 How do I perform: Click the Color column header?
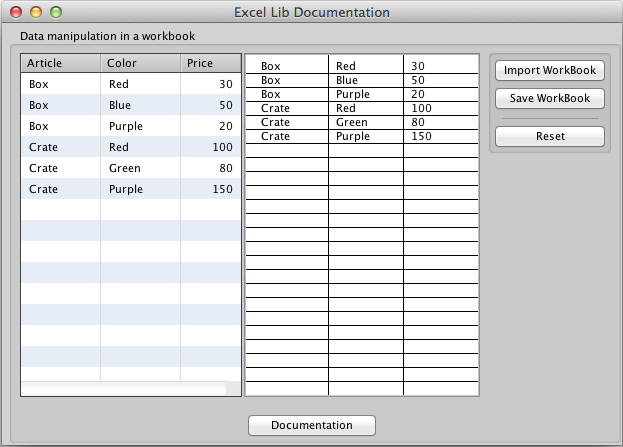[x=140, y=63]
